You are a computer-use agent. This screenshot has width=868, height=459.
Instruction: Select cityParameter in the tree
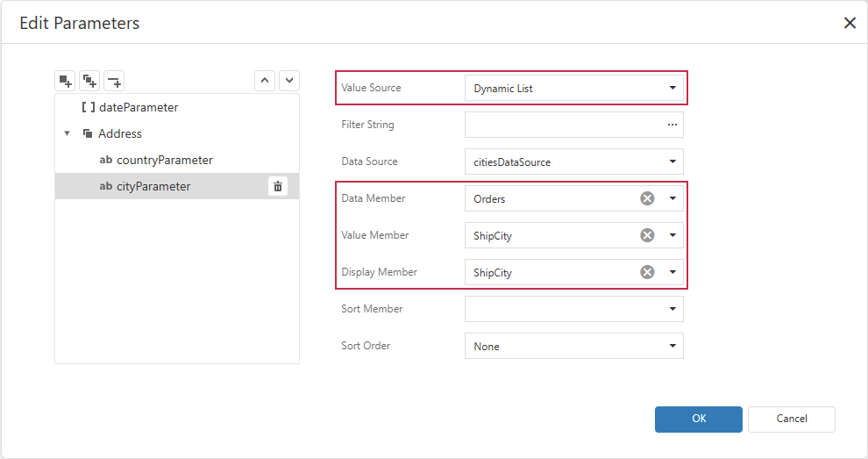(177, 186)
